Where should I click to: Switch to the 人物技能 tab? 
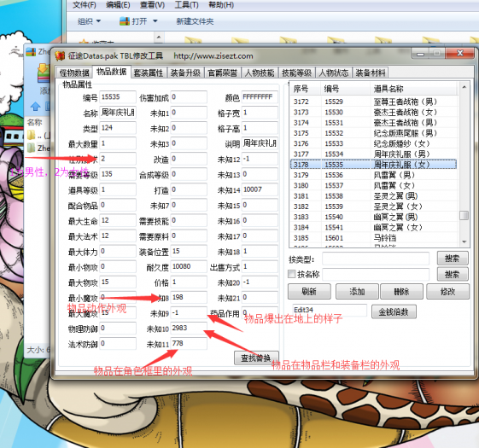tap(260, 73)
